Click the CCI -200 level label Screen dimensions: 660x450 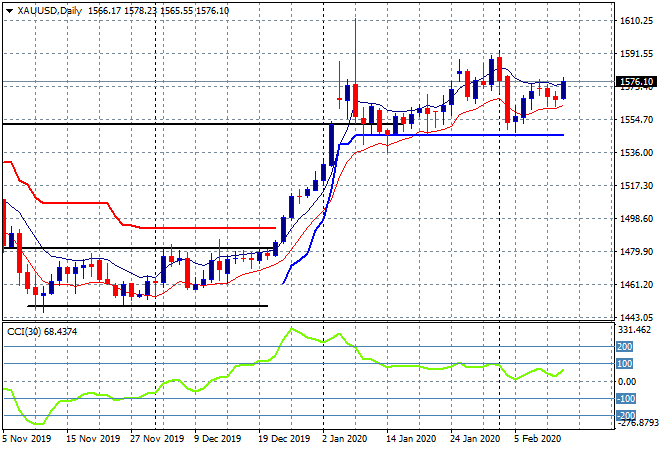click(625, 415)
